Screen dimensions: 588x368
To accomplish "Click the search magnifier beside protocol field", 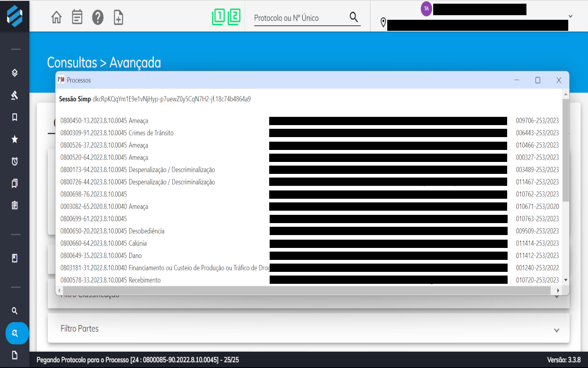I will [x=353, y=17].
